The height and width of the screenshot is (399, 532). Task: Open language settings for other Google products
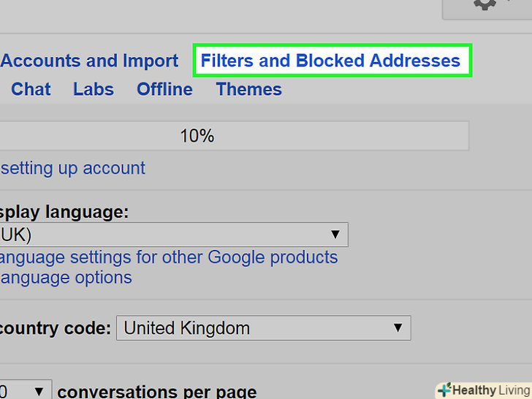[168, 257]
